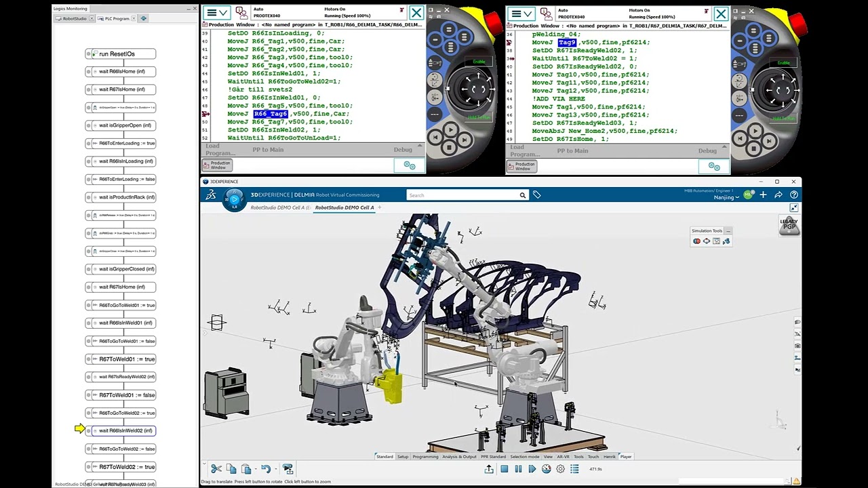Click the Undo arrow icon

(x=266, y=468)
